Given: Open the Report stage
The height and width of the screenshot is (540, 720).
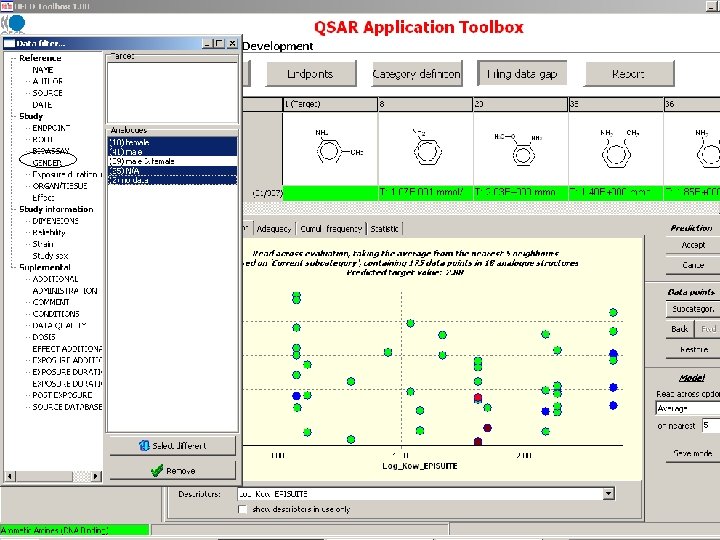Looking at the screenshot, I should [629, 74].
